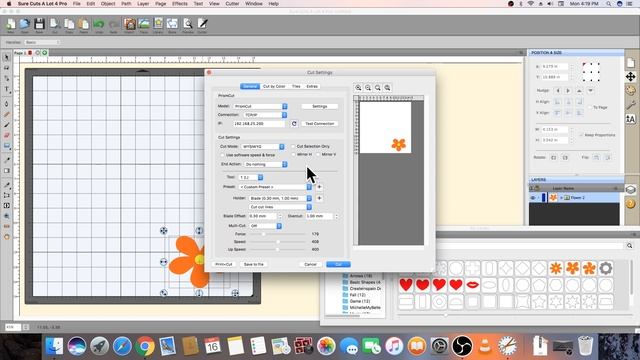
Task: Click the IP address input field
Action: pos(259,123)
